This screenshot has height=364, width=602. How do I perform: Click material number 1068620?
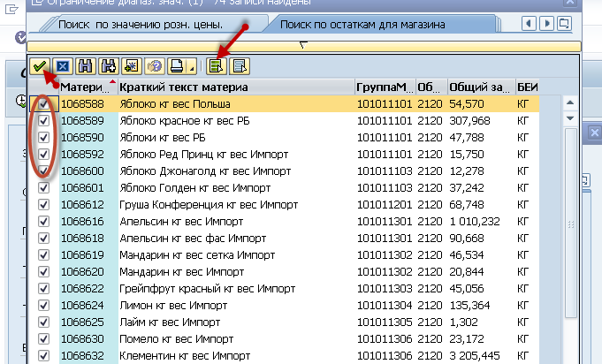[82, 272]
